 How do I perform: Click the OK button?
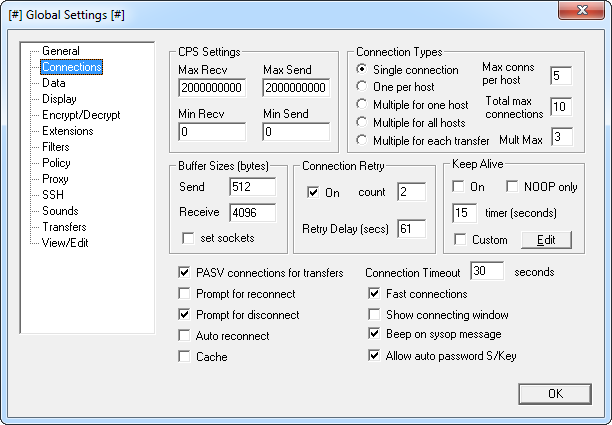click(x=555, y=394)
